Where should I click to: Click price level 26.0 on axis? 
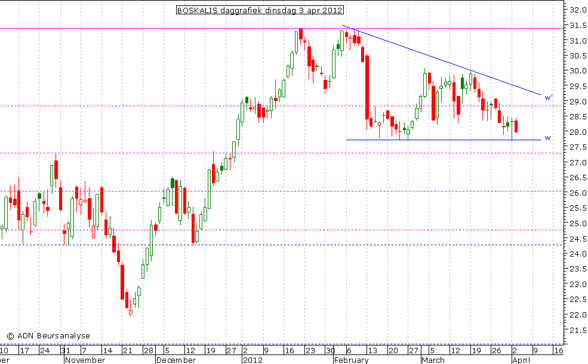click(578, 193)
